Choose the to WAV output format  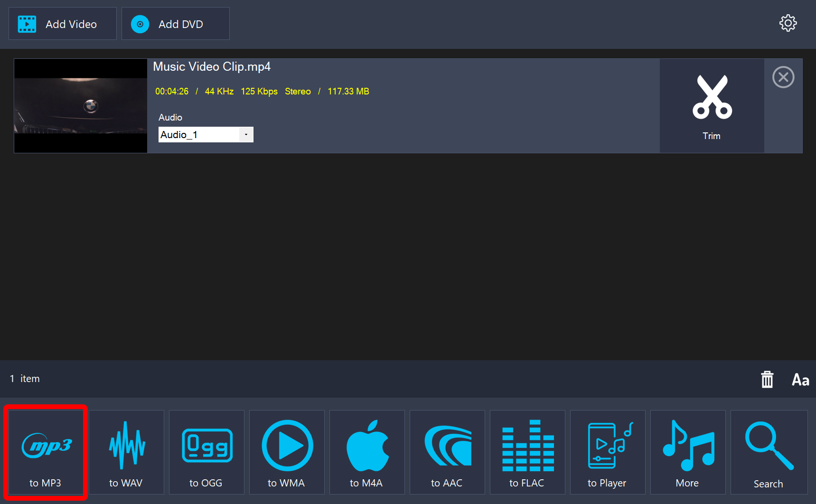click(126, 452)
